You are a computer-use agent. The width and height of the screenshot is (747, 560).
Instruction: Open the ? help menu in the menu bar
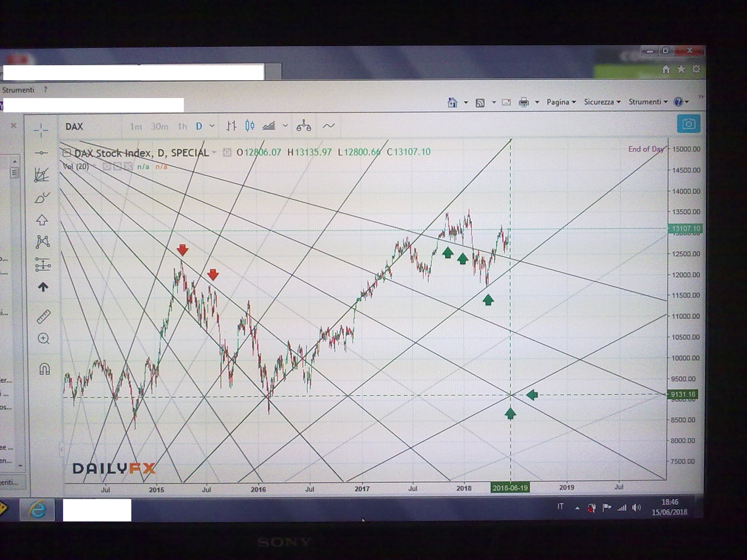click(46, 89)
